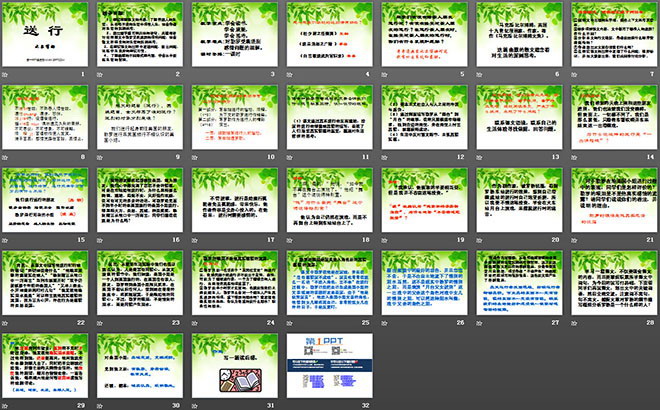The width and height of the screenshot is (660, 410).
Task: Click the animation star icon below slide 29
Action: click(5, 406)
